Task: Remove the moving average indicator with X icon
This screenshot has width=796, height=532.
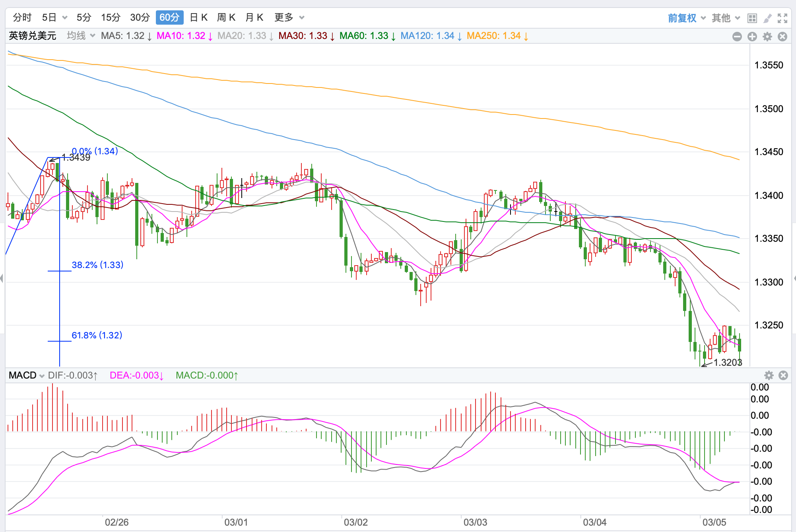Action: click(x=782, y=37)
